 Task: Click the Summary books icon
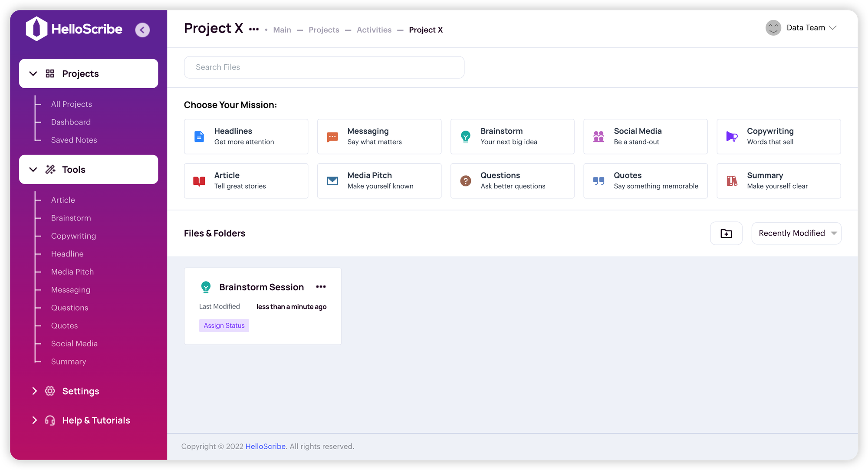coord(732,181)
